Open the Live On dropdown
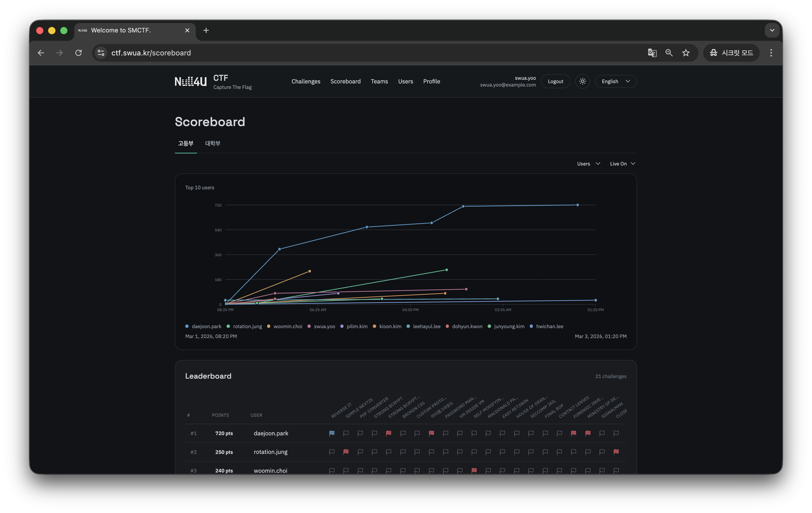 [622, 164]
